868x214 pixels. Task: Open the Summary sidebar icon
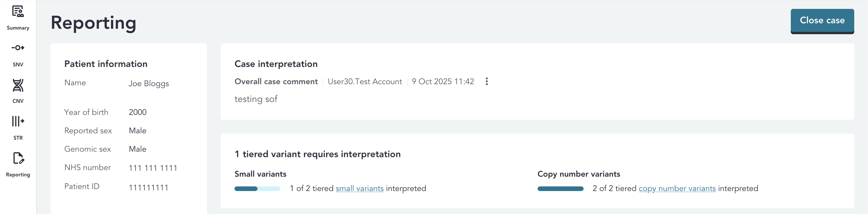pos(18,11)
